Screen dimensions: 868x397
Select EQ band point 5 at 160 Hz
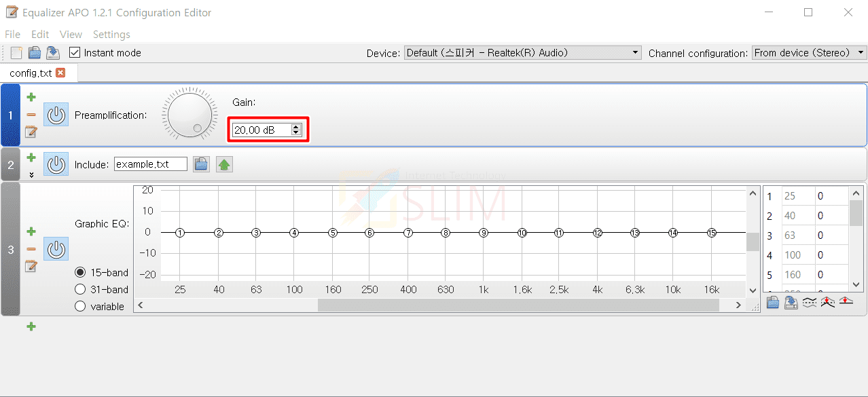333,233
